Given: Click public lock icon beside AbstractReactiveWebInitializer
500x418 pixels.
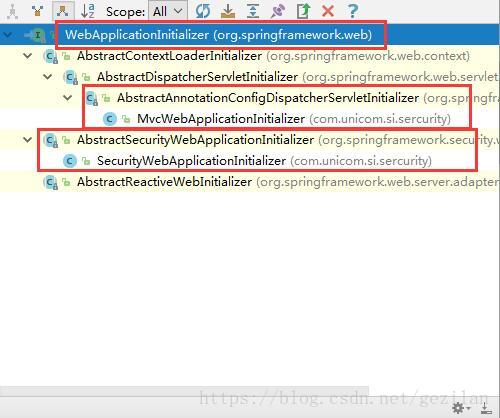Looking at the screenshot, I should 66,182.
